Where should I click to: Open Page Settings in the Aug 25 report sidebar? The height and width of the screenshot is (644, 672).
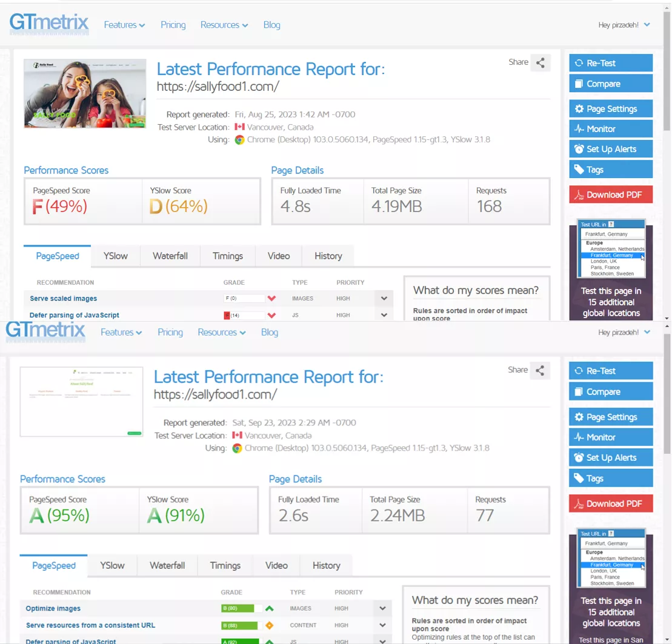point(611,109)
